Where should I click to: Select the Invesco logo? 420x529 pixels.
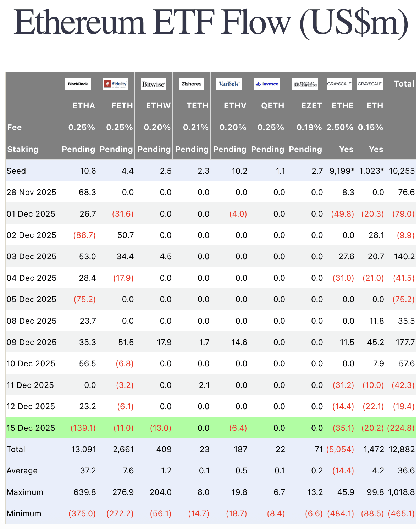[x=267, y=84]
